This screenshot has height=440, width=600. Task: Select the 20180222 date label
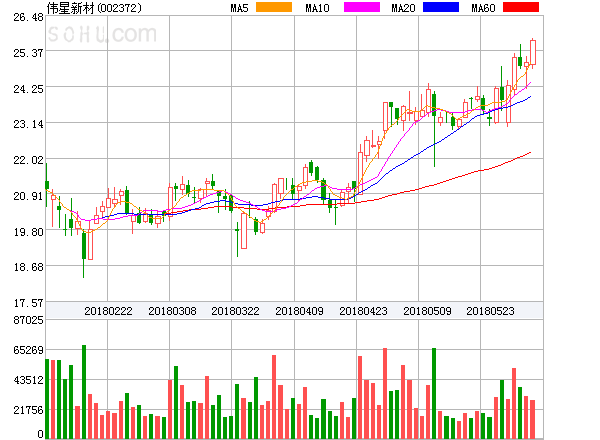pyautogui.click(x=108, y=311)
